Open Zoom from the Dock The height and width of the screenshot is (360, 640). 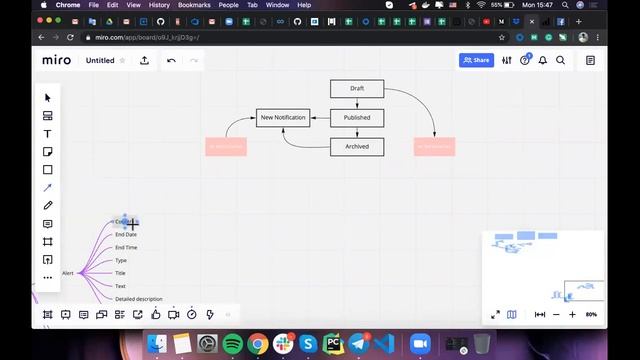click(420, 344)
